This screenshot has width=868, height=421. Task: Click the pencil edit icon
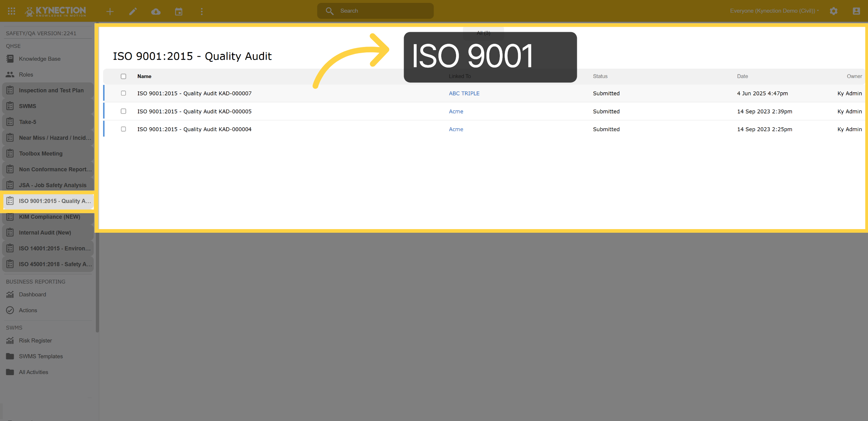pos(133,12)
